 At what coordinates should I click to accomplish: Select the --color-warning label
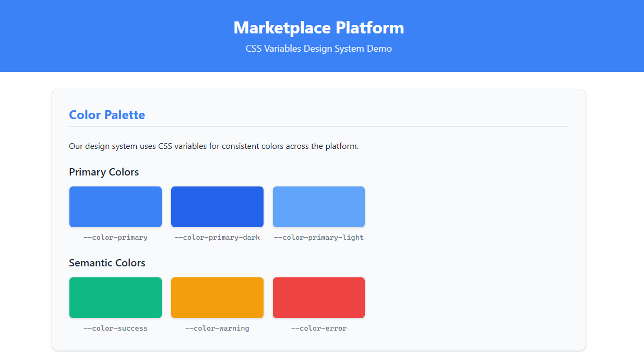click(217, 328)
